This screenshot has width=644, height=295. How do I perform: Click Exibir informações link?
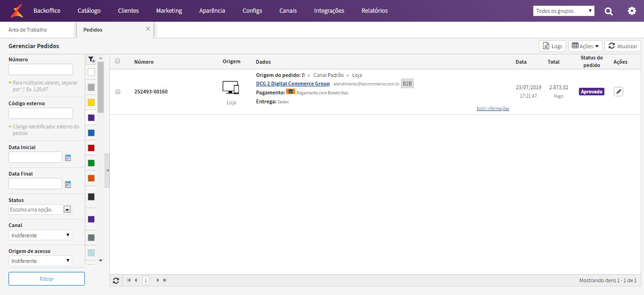pos(493,109)
